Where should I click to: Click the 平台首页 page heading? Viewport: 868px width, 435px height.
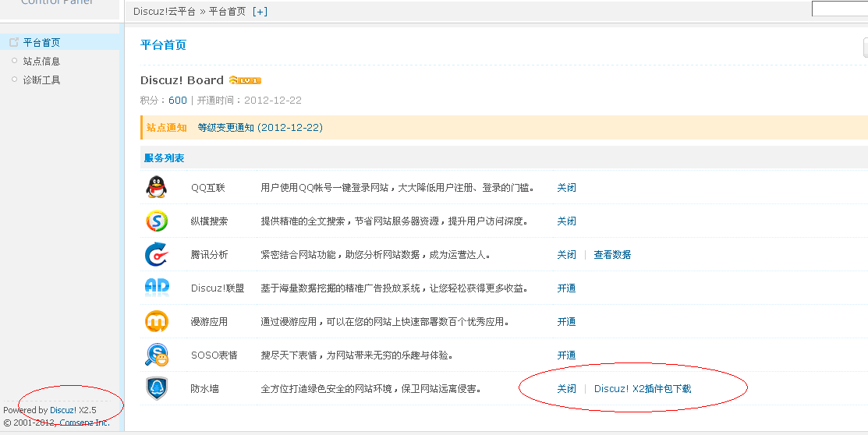[x=163, y=45]
